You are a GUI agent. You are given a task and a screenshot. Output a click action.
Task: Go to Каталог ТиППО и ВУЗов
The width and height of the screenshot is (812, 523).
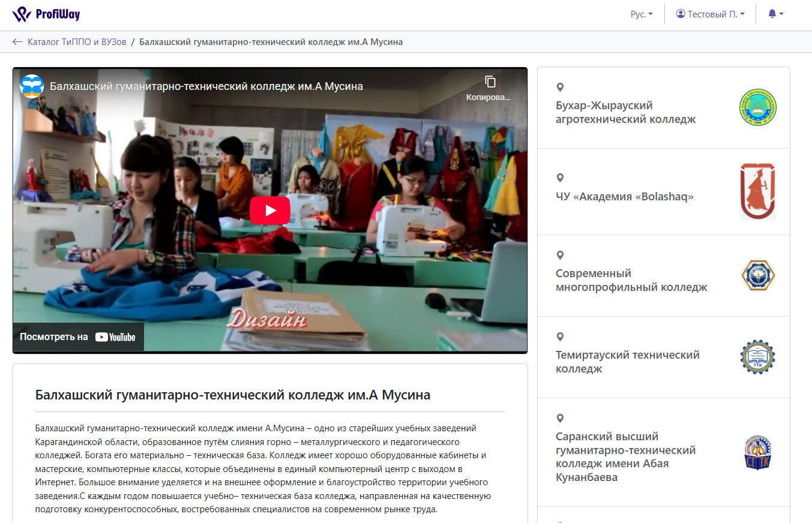(x=77, y=42)
